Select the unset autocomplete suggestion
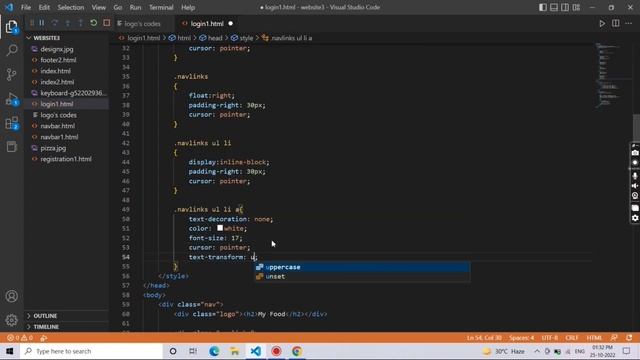Viewport: 640px width, 360px height. coord(362,277)
